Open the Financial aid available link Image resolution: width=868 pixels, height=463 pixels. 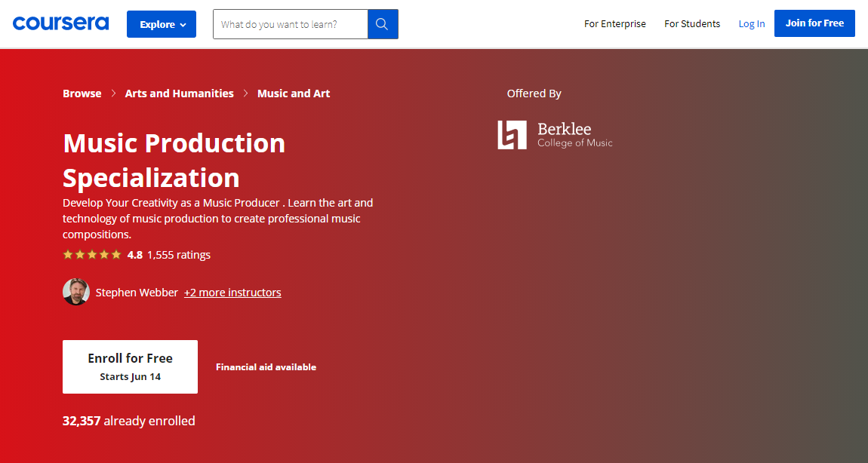click(266, 367)
